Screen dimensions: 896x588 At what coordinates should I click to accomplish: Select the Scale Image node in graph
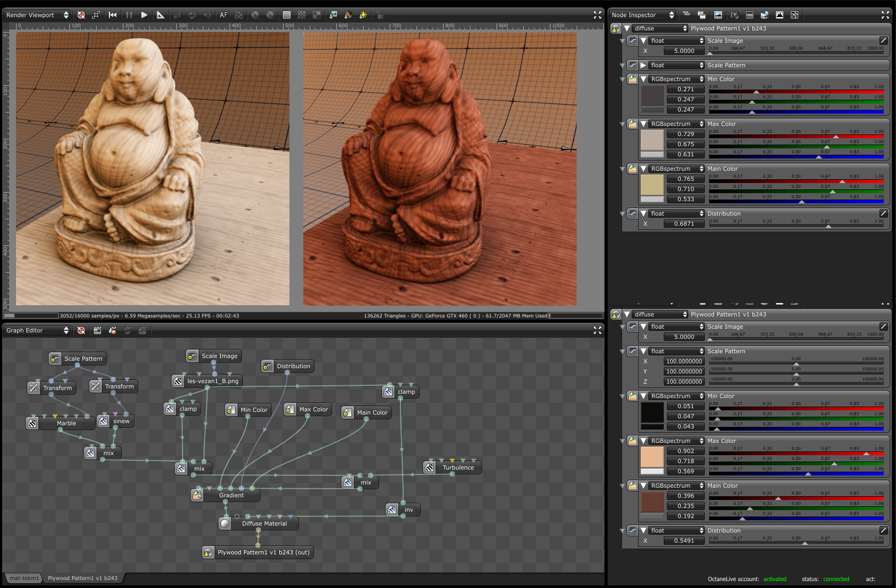point(214,356)
